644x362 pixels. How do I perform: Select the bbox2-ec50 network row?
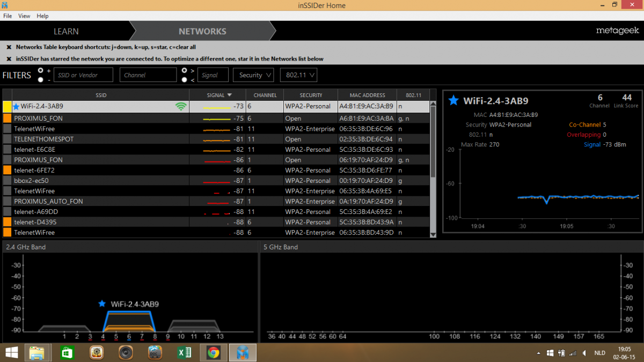(216, 181)
